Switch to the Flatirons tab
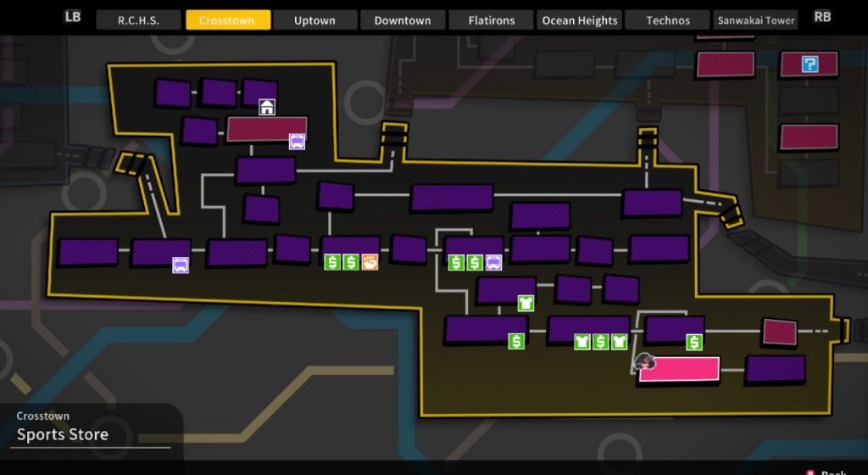This screenshot has width=868, height=475. coord(492,20)
